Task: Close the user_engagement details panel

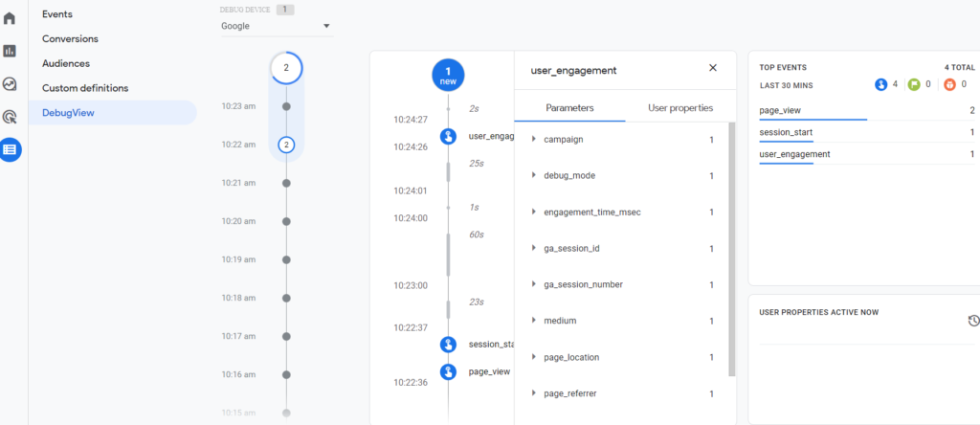Action: [712, 68]
